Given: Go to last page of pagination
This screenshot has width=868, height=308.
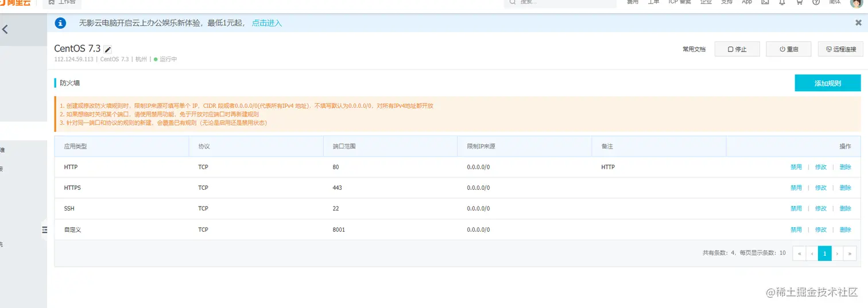Looking at the screenshot, I should point(850,253).
